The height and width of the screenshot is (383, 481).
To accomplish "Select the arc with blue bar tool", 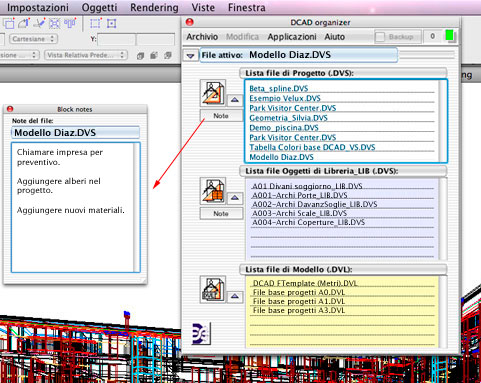I will point(24,23).
